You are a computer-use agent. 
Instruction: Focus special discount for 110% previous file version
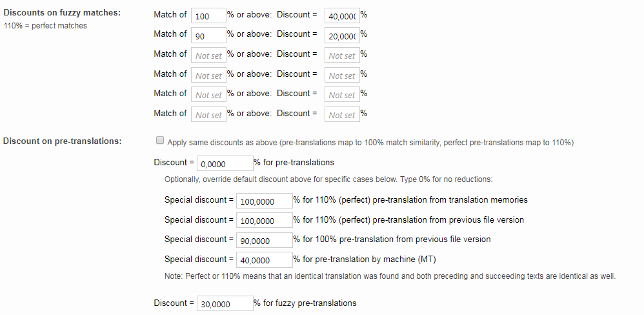(x=264, y=221)
